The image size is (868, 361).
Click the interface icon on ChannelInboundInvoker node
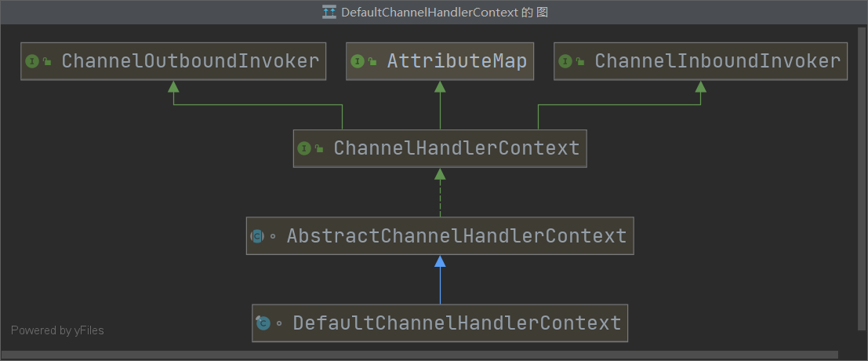click(566, 61)
